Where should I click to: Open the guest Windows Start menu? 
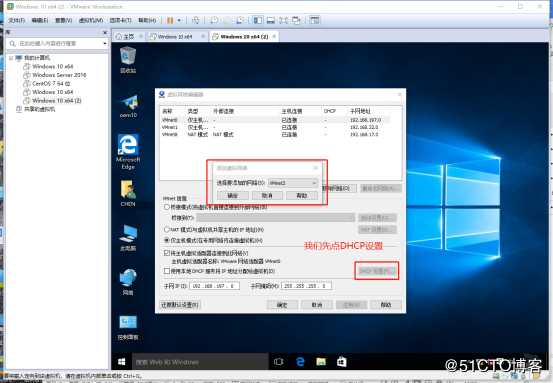tap(122, 362)
